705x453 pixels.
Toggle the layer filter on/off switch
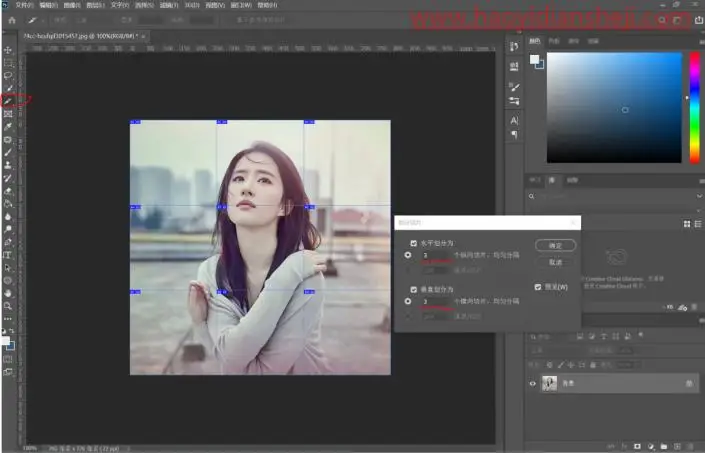pos(641,335)
